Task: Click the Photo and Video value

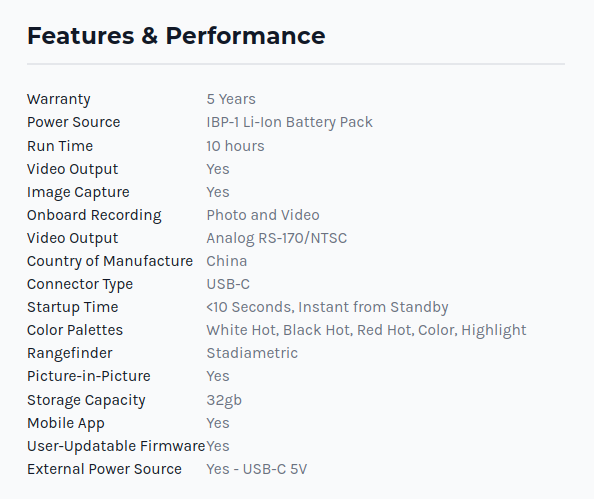Action: [x=263, y=215]
